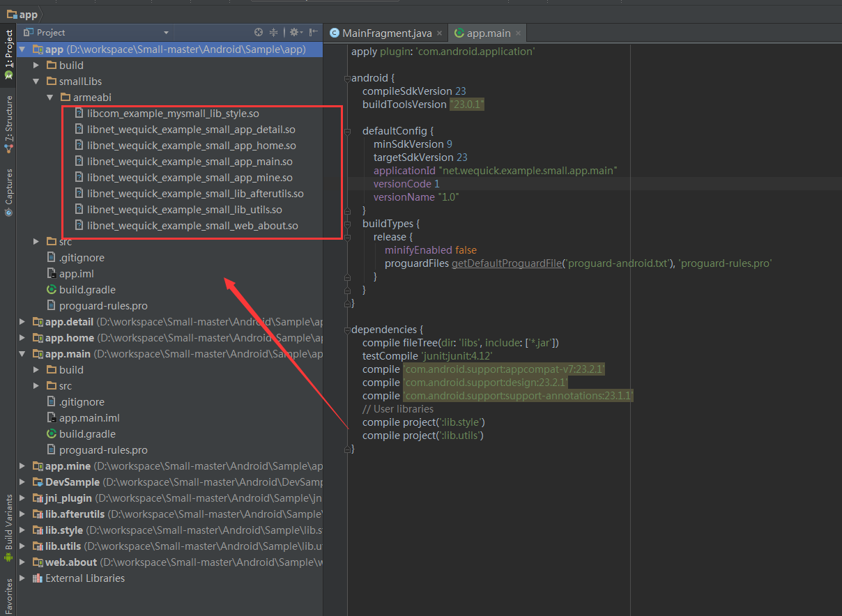Viewport: 842px width, 616px height.
Task: Expand External Libraries node
Action: pos(22,578)
